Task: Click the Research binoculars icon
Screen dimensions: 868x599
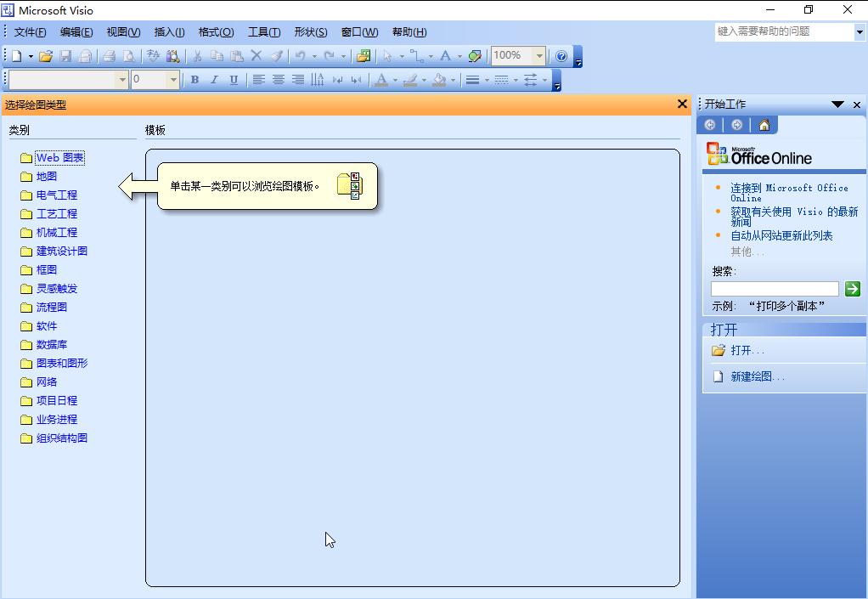Action: (172, 56)
